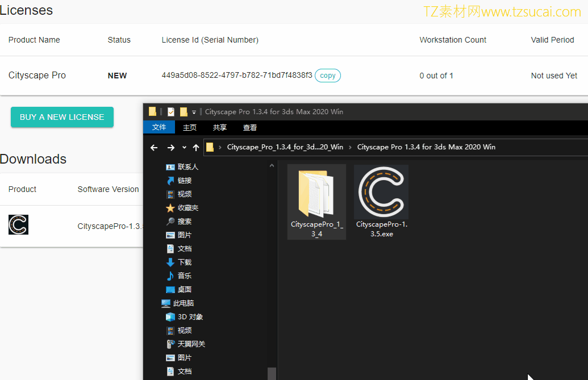The width and height of the screenshot is (588, 380).
Task: Expand the recent locations dropdown arrow
Action: pyautogui.click(x=184, y=147)
